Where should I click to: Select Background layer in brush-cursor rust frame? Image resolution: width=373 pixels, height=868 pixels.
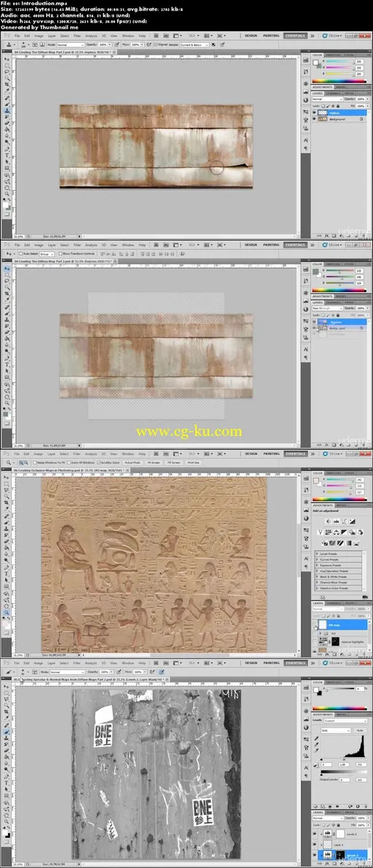pos(341,119)
